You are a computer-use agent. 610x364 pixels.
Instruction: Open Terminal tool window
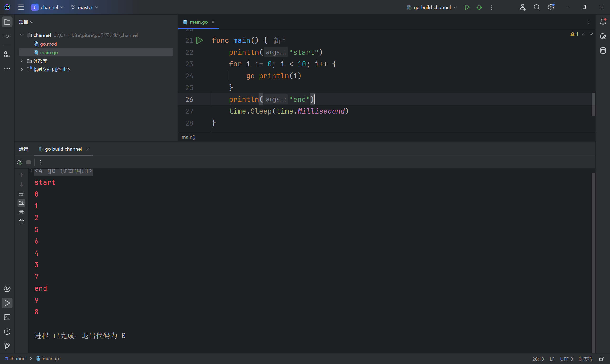click(x=7, y=317)
